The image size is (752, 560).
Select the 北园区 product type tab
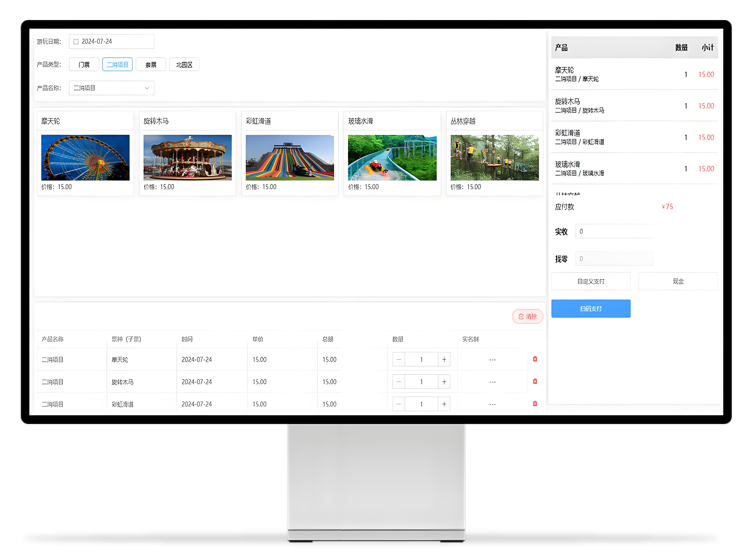point(184,64)
